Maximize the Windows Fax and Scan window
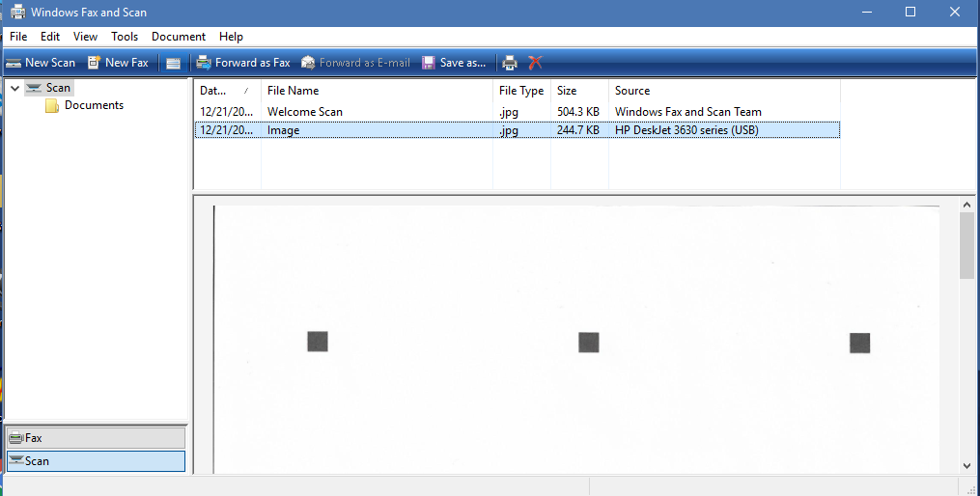The height and width of the screenshot is (496, 980). [x=910, y=12]
